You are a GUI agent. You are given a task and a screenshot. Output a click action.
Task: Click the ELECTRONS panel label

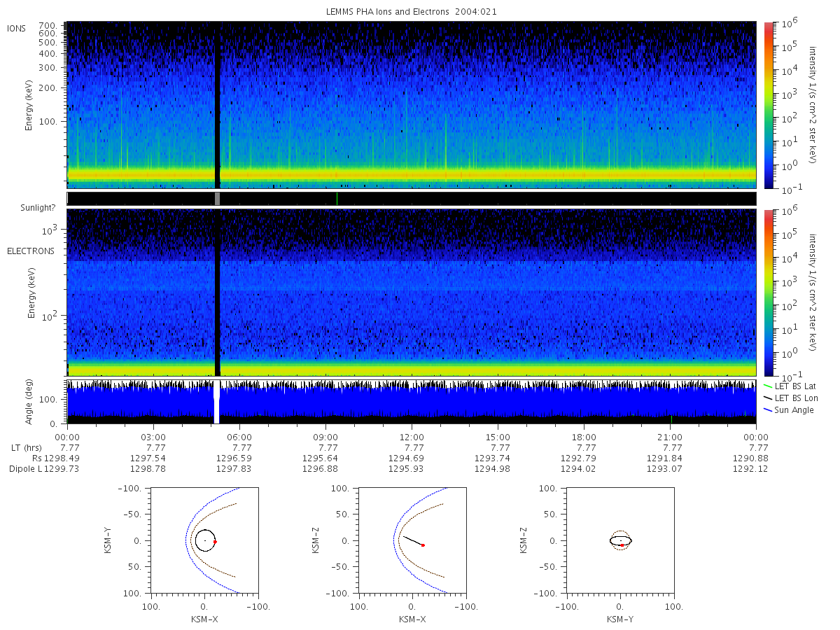(31, 251)
